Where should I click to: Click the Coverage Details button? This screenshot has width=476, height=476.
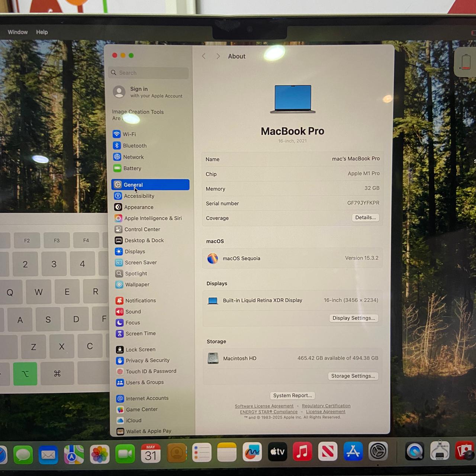click(x=365, y=218)
